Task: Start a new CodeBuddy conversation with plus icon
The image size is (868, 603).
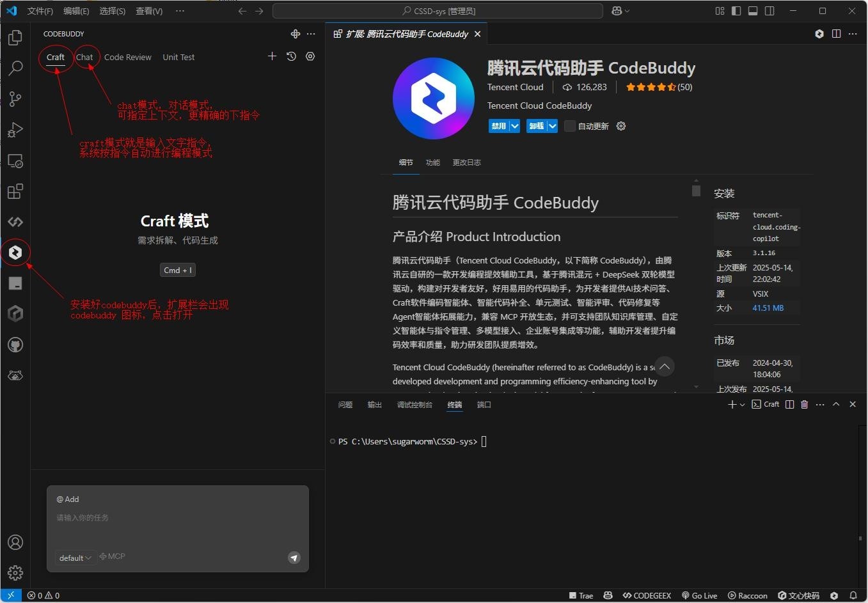Action: (x=272, y=56)
